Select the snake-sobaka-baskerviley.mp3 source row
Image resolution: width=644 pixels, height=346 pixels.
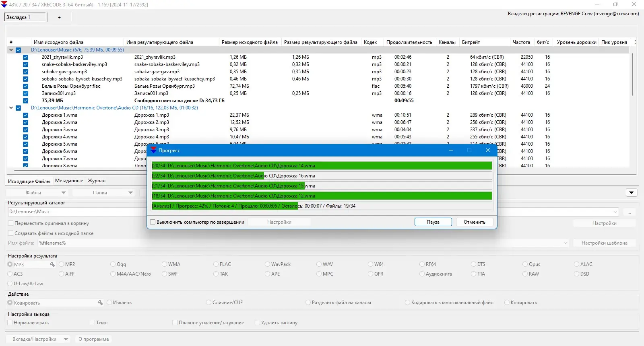(x=74, y=64)
